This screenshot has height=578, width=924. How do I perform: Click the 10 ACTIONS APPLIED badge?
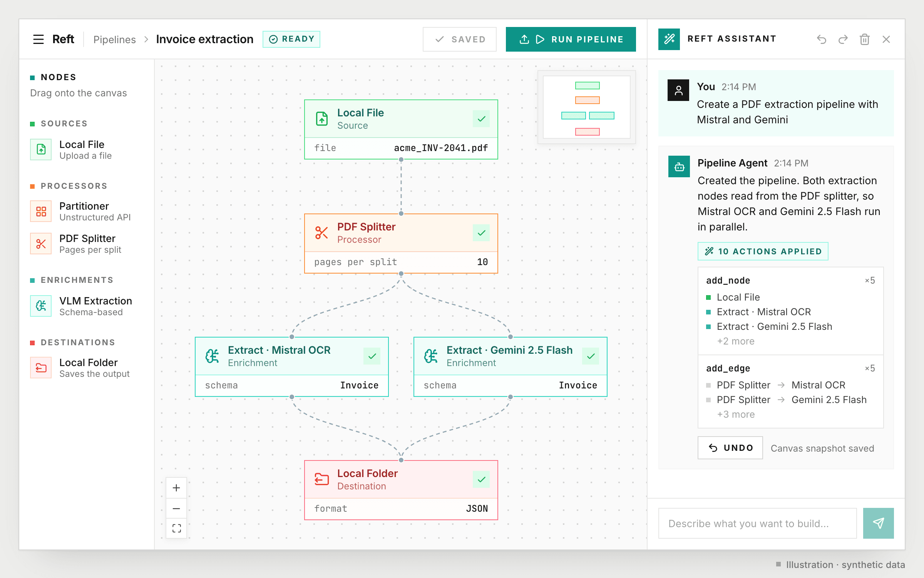[x=763, y=251]
